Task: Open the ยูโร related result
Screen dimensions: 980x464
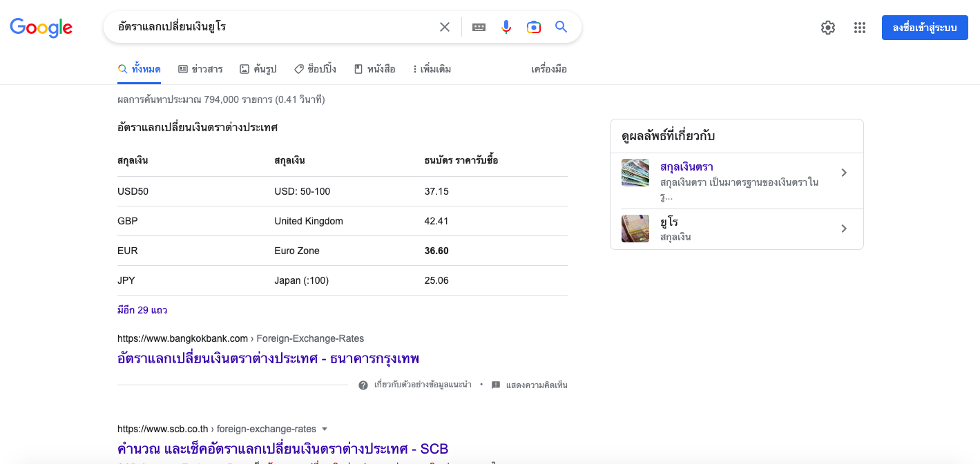Action: (669, 222)
